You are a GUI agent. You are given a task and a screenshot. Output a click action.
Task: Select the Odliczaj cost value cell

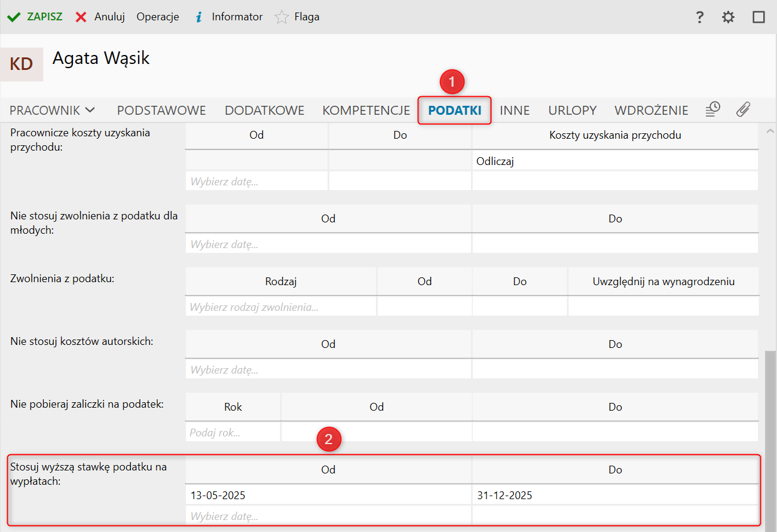click(615, 161)
